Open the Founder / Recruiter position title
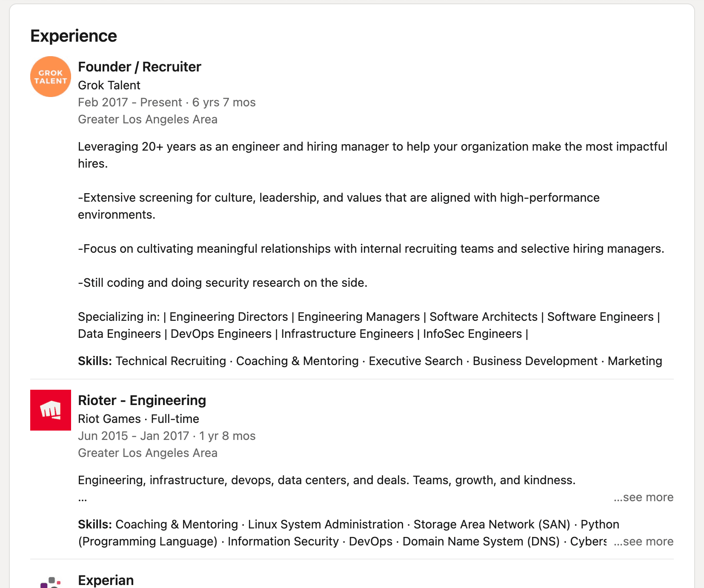Screen dimensions: 704x588 (x=140, y=67)
